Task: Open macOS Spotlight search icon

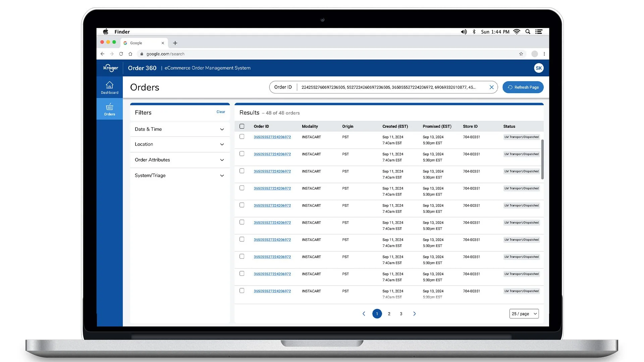Action: (528, 32)
